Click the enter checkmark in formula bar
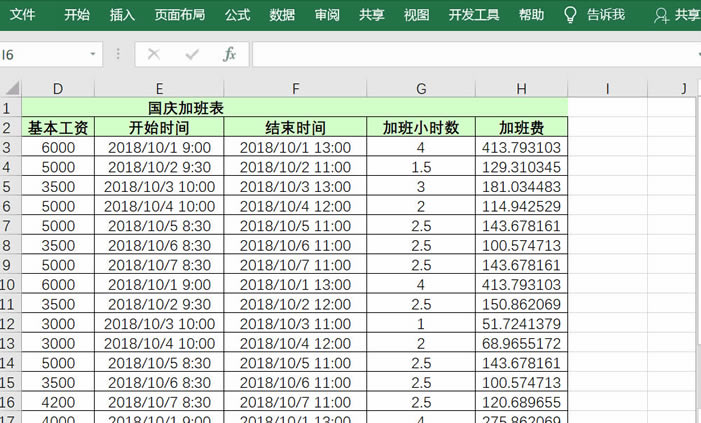This screenshot has width=701, height=423. click(191, 54)
